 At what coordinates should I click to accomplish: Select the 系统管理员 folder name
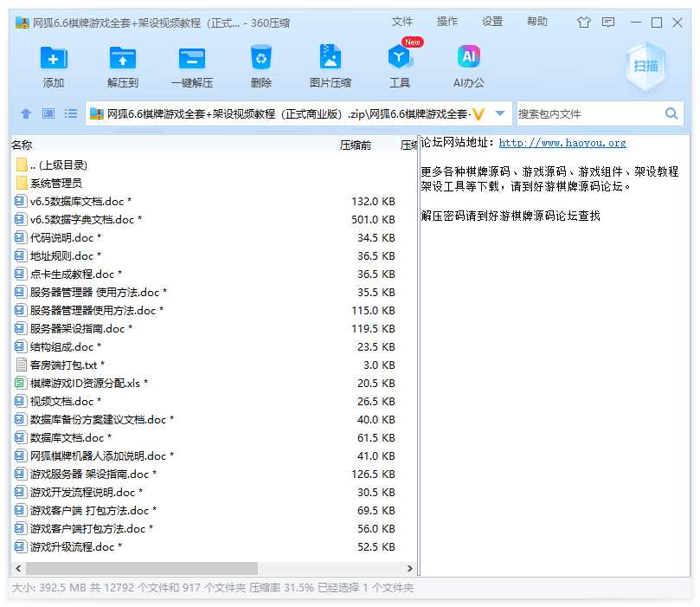click(x=56, y=183)
